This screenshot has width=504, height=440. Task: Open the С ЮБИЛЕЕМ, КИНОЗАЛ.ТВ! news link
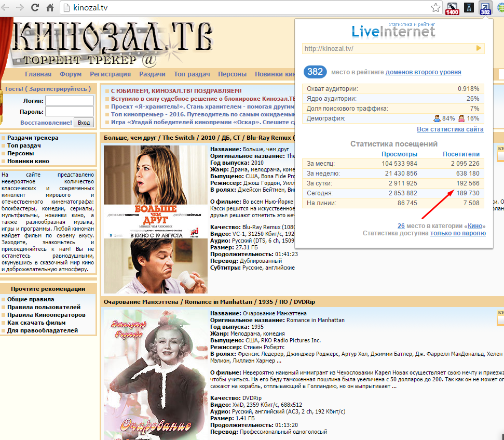pos(176,91)
